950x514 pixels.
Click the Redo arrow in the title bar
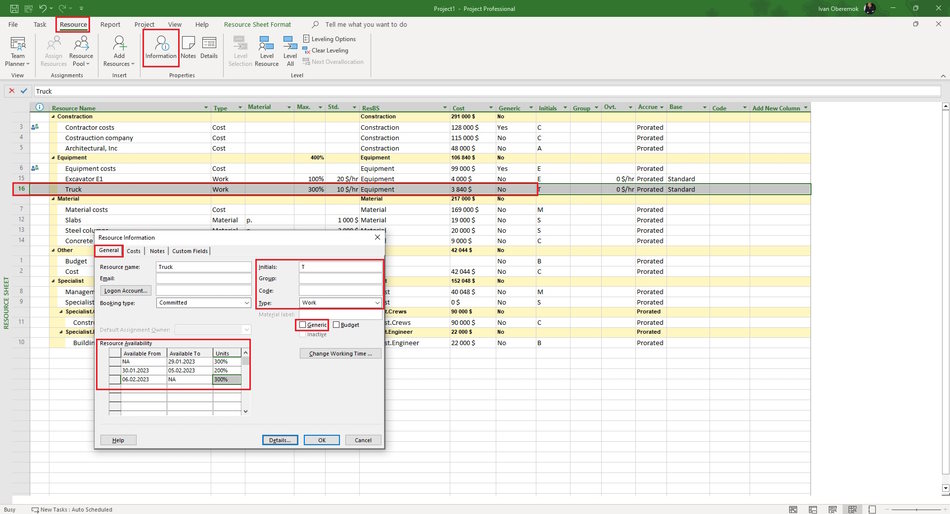click(62, 8)
